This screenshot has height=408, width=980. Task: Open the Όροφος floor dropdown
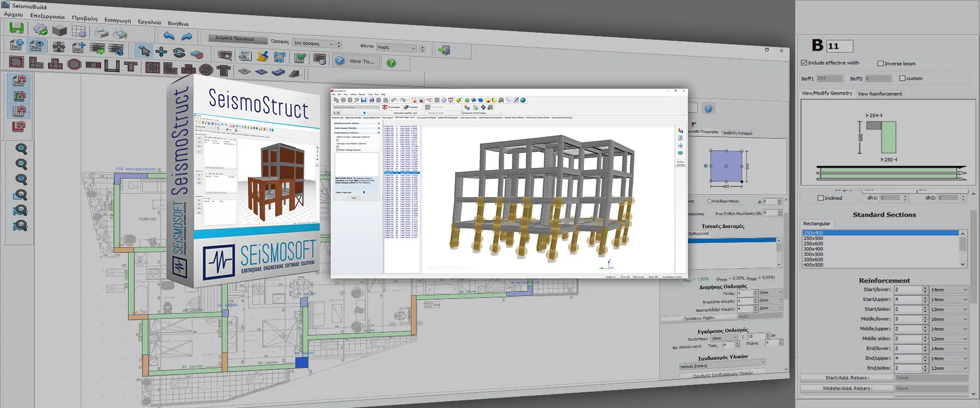click(x=313, y=43)
